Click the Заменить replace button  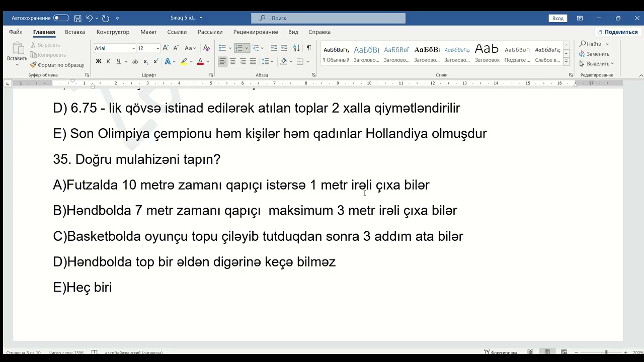coord(594,54)
